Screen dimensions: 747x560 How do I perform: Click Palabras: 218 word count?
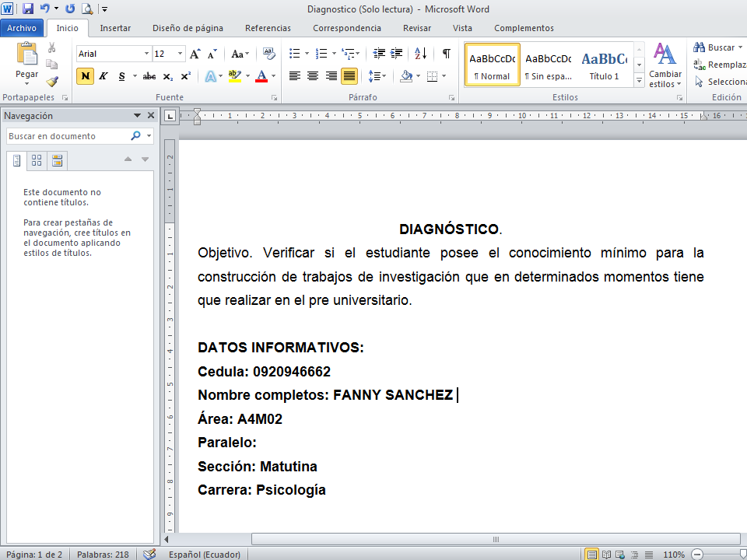103,555
